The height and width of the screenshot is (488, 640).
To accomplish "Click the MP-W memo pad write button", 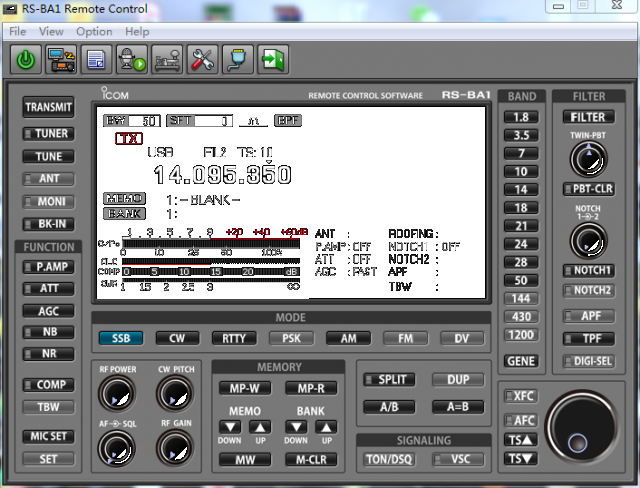I will click(245, 388).
